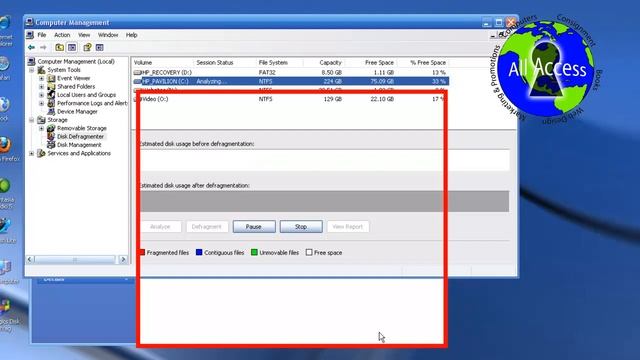
Task: Select the Disk Management icon in tree
Action: [51, 145]
